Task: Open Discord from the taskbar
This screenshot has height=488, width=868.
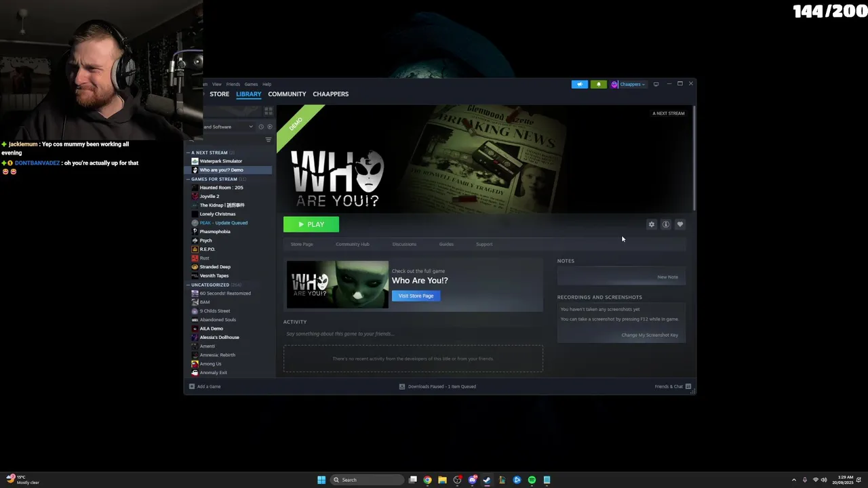Action: tap(472, 480)
